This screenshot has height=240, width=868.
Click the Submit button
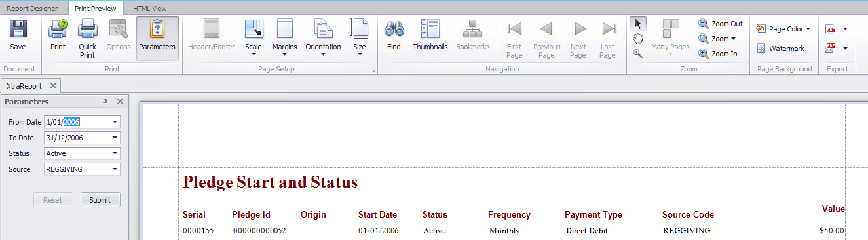[100, 200]
